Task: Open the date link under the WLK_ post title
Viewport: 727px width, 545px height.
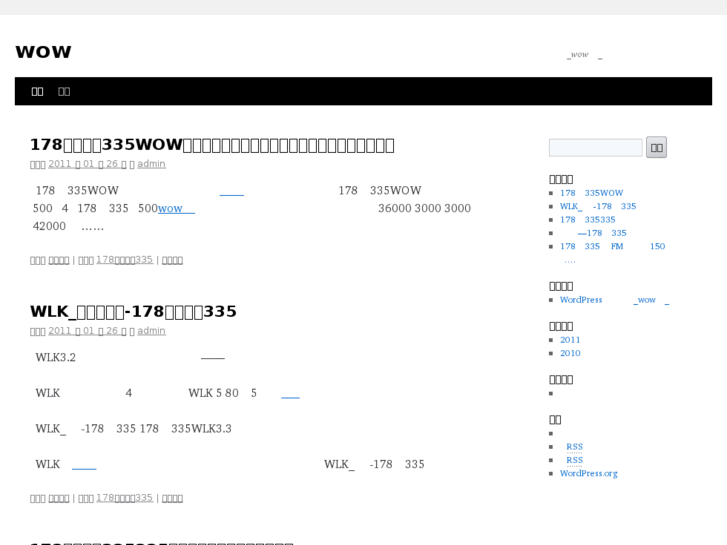Action: pos(87,331)
